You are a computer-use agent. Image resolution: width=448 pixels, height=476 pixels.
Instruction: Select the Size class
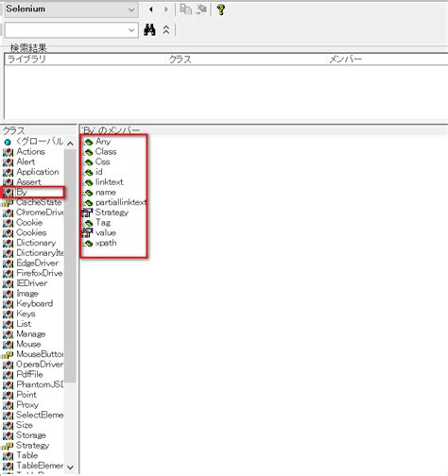pyautogui.click(x=18, y=425)
